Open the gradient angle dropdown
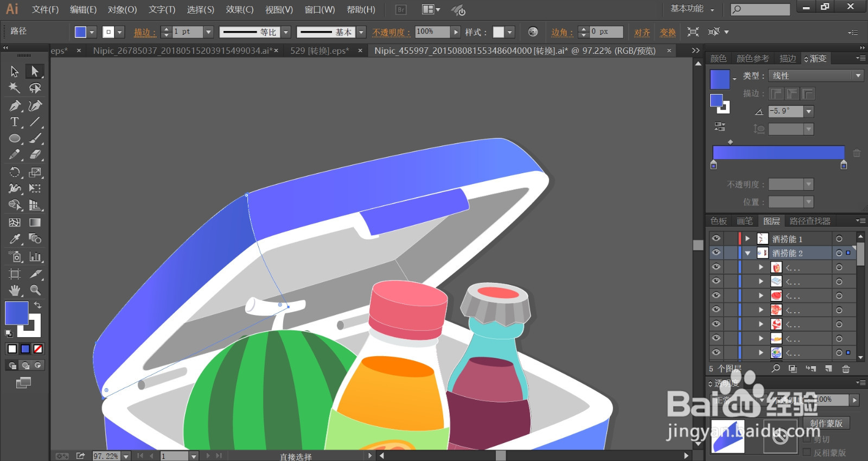This screenshot has height=461, width=868. coord(809,111)
